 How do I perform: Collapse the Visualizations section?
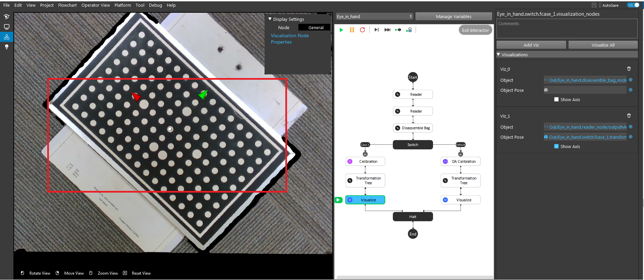(x=499, y=55)
